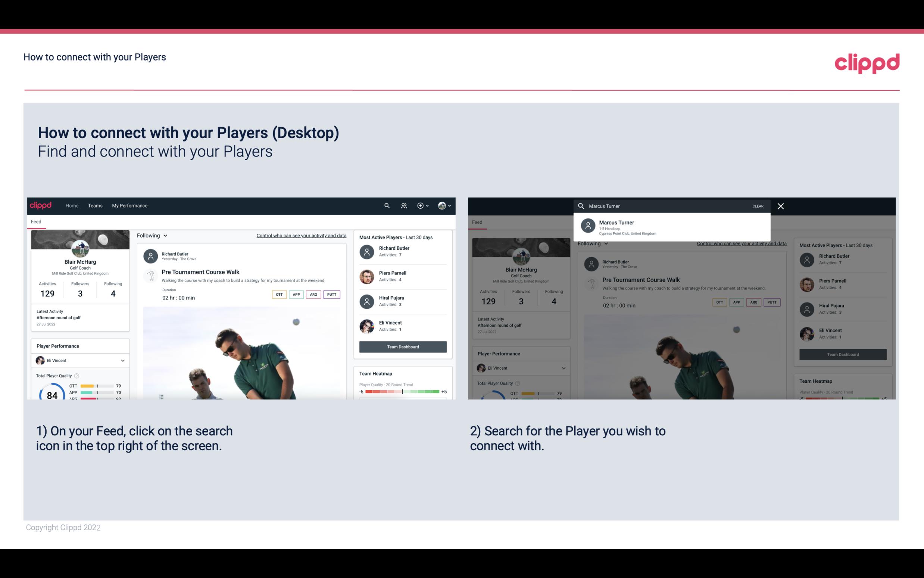Click the Team Dashboard button

402,346
